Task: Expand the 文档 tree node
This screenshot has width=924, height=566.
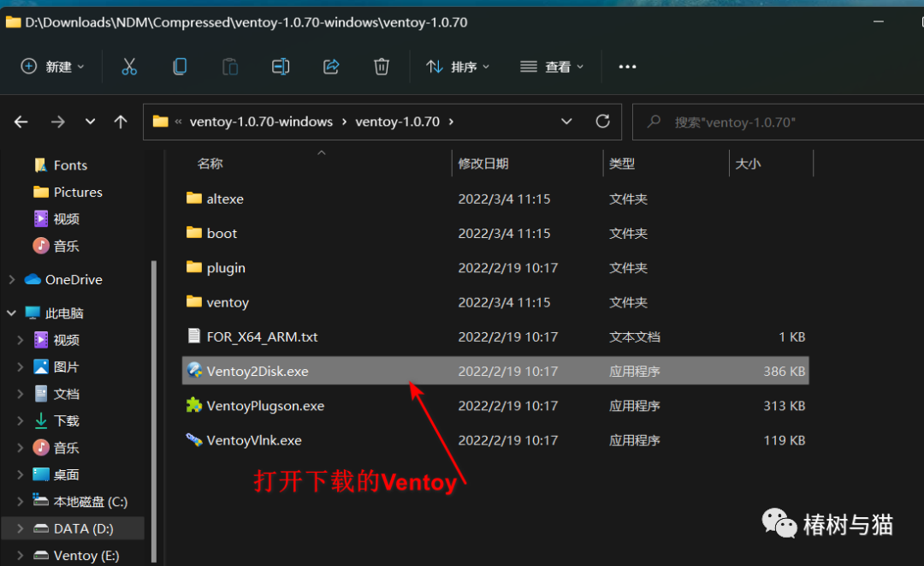Action: (x=20, y=394)
